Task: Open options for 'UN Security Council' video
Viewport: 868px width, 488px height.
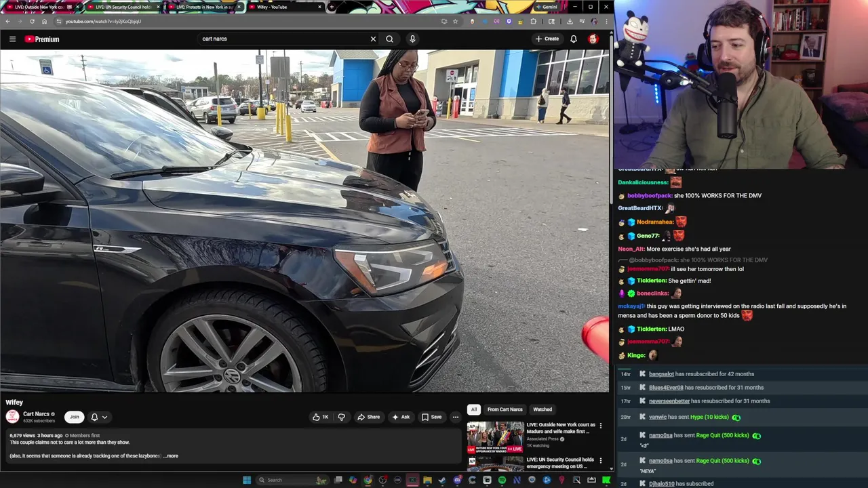Action: [x=600, y=461]
